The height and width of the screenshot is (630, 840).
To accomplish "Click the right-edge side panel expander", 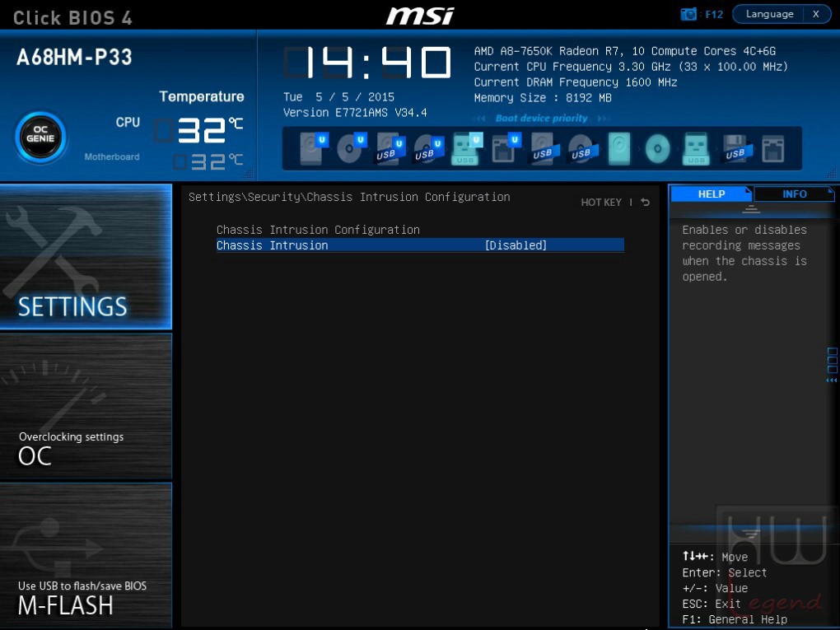I will tap(832, 365).
